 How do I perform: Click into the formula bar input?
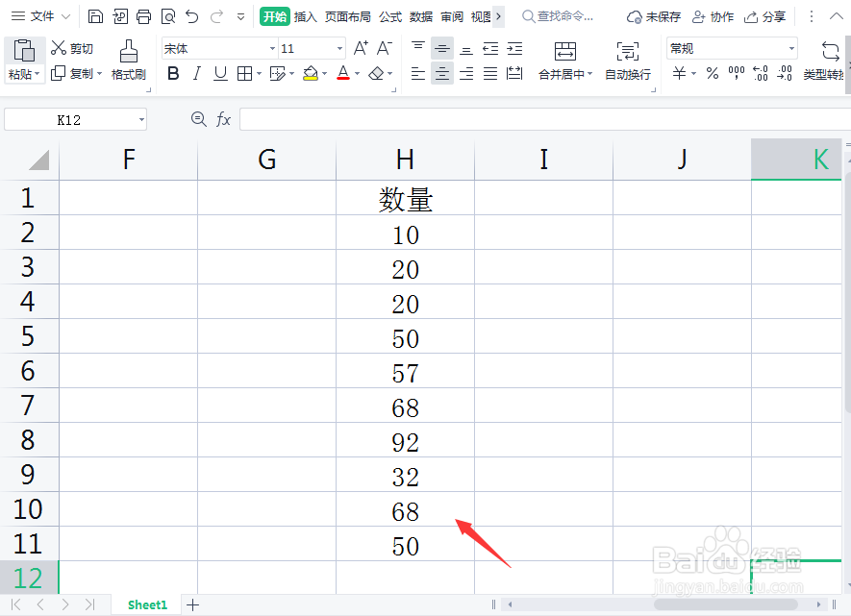pos(545,119)
